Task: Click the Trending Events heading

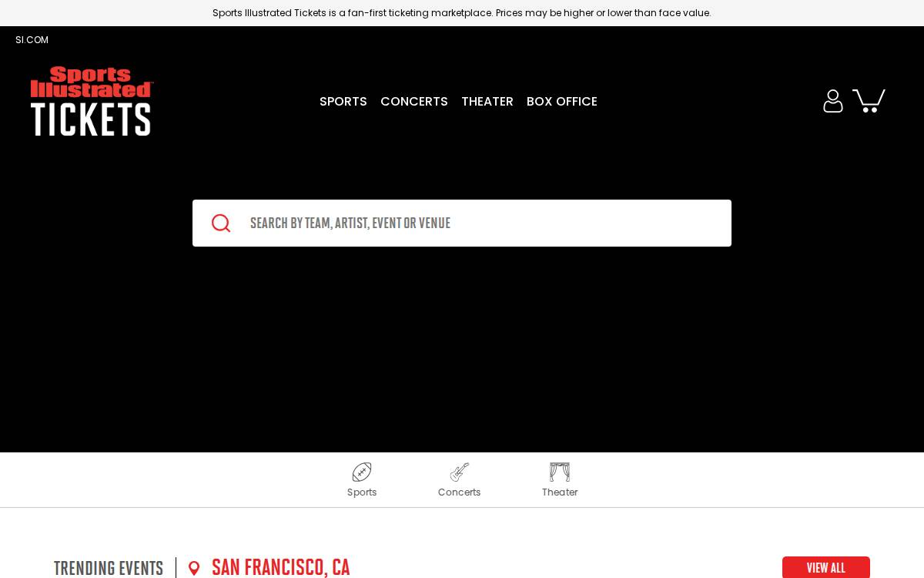Action: pyautogui.click(x=109, y=569)
